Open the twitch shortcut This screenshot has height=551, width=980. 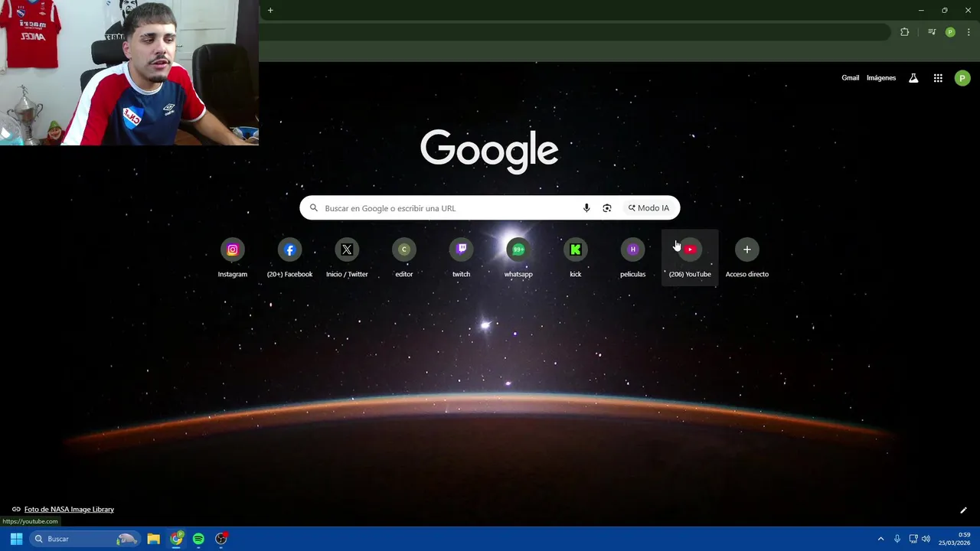[x=461, y=258]
